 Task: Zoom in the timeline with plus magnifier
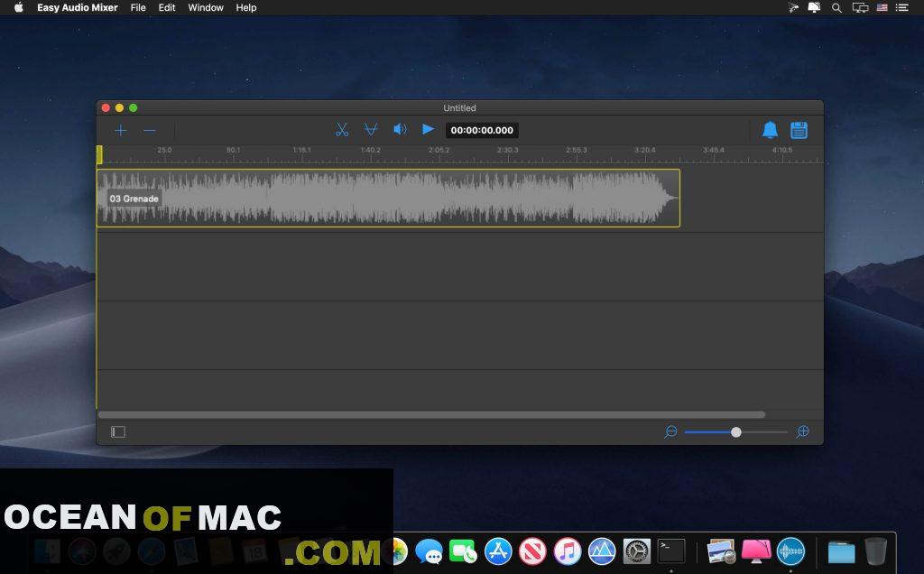pos(802,432)
